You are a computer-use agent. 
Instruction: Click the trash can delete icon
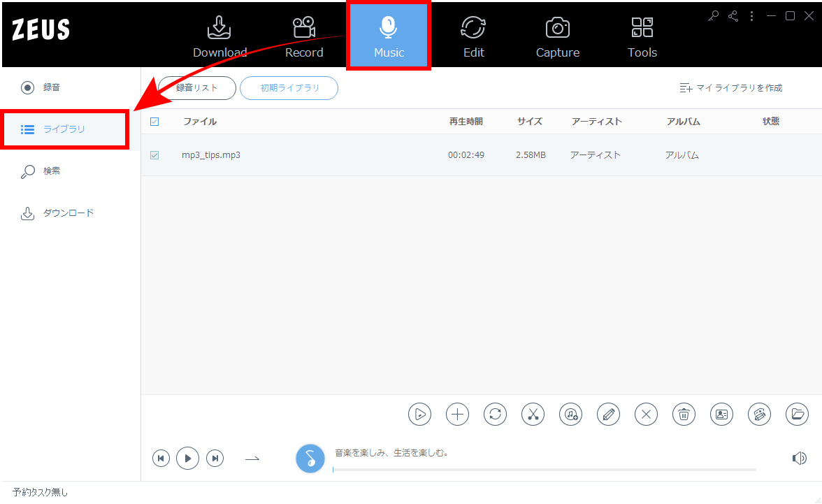[684, 414]
